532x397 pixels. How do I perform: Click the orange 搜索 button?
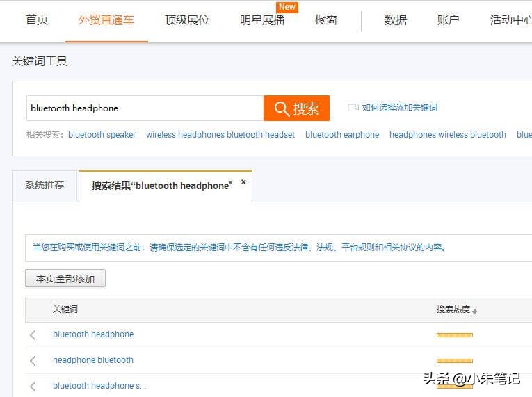coord(296,108)
